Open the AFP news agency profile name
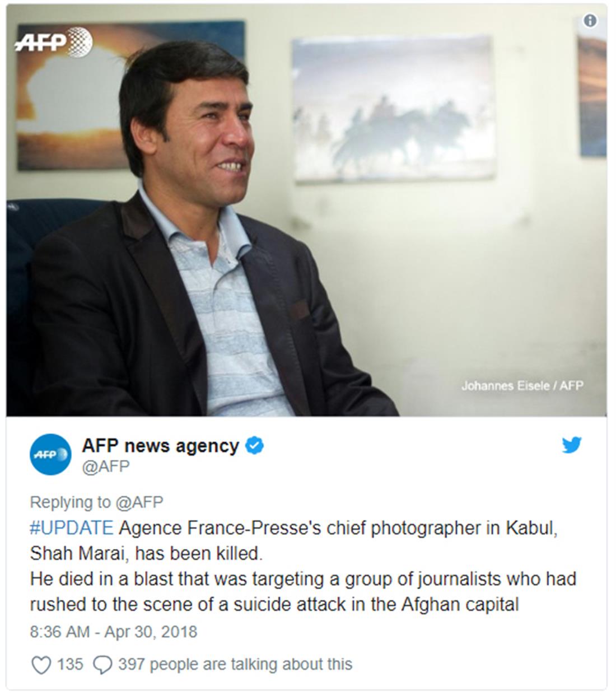Image resolution: width=616 pixels, height=699 pixels. coord(161,446)
